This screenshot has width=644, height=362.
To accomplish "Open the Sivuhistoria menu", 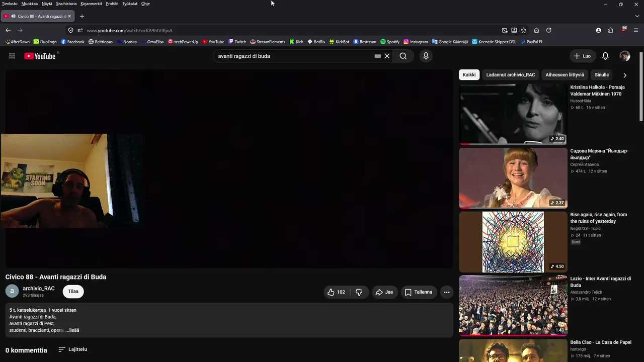I will 66,4.
